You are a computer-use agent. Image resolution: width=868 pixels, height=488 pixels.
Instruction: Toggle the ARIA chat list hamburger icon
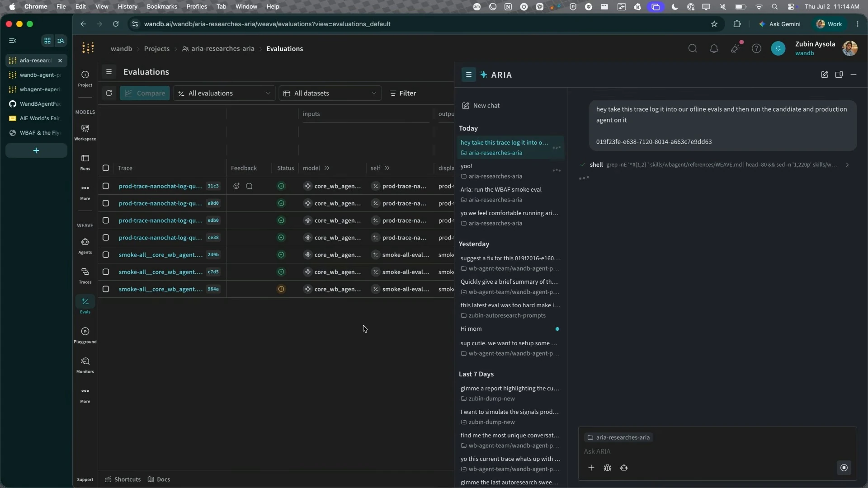pos(469,75)
